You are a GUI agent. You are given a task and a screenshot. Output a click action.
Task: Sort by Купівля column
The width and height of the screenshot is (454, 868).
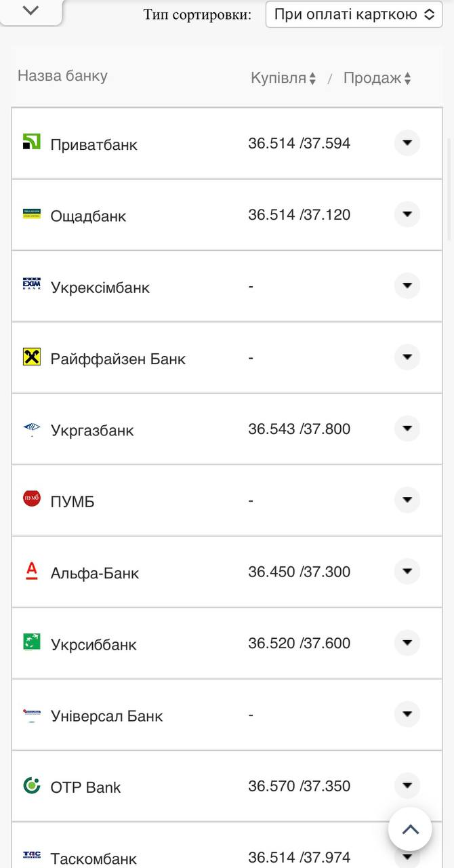point(283,79)
